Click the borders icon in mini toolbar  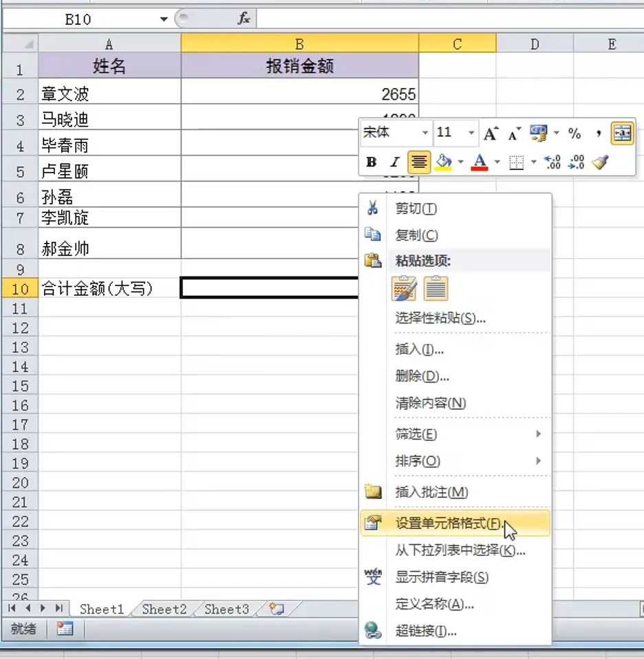pos(516,162)
